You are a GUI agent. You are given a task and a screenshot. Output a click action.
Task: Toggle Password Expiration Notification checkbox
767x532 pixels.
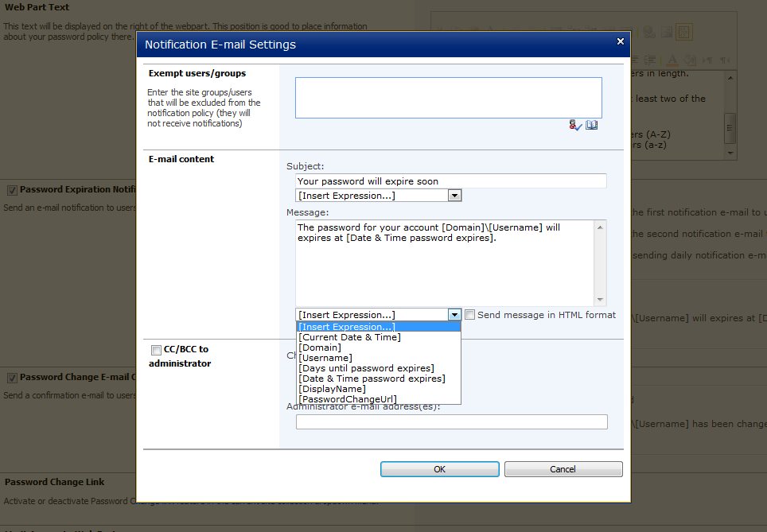click(12, 190)
